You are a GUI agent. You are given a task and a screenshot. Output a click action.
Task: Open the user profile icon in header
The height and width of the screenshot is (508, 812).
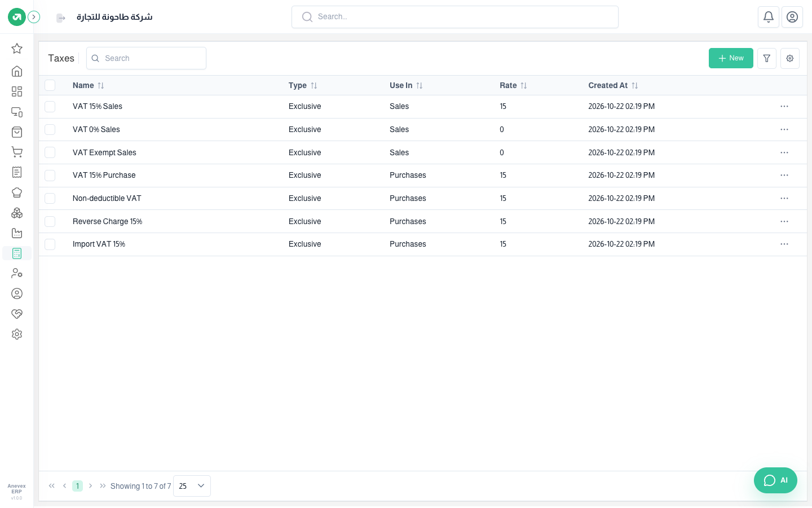point(792,17)
